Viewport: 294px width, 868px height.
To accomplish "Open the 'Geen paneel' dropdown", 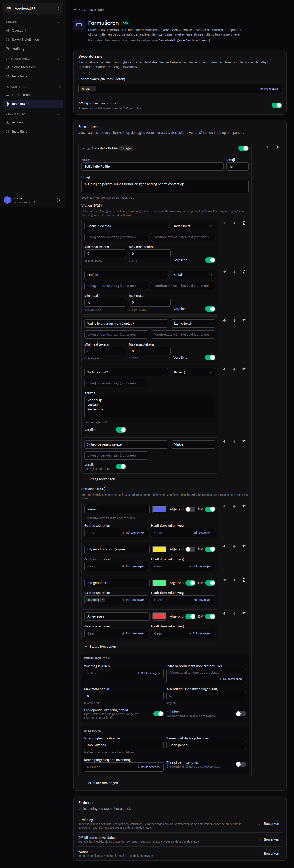I will (x=206, y=745).
